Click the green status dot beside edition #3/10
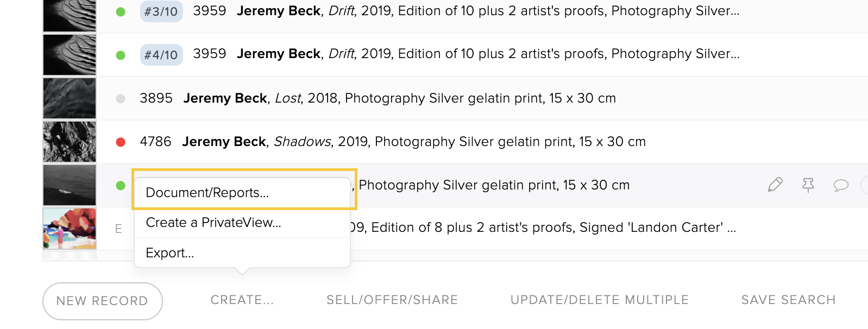 (x=121, y=11)
